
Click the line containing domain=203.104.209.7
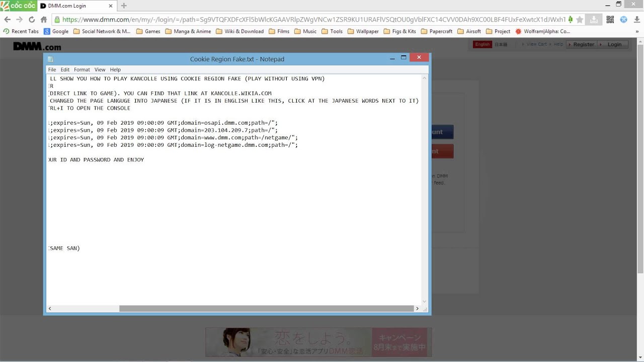tap(163, 130)
